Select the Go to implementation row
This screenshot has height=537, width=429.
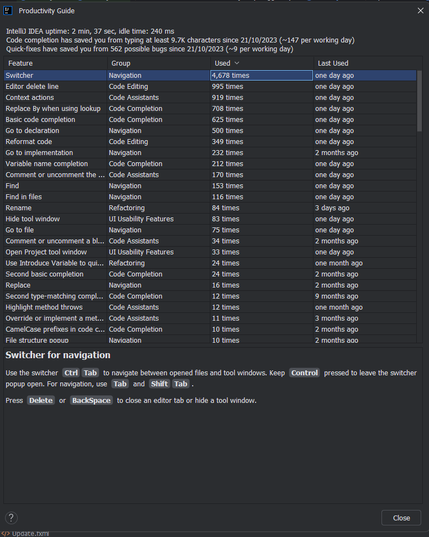(x=210, y=153)
